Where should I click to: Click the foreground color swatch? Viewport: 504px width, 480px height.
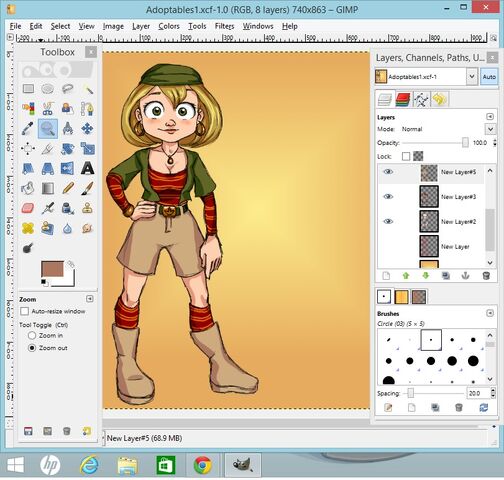(52, 269)
